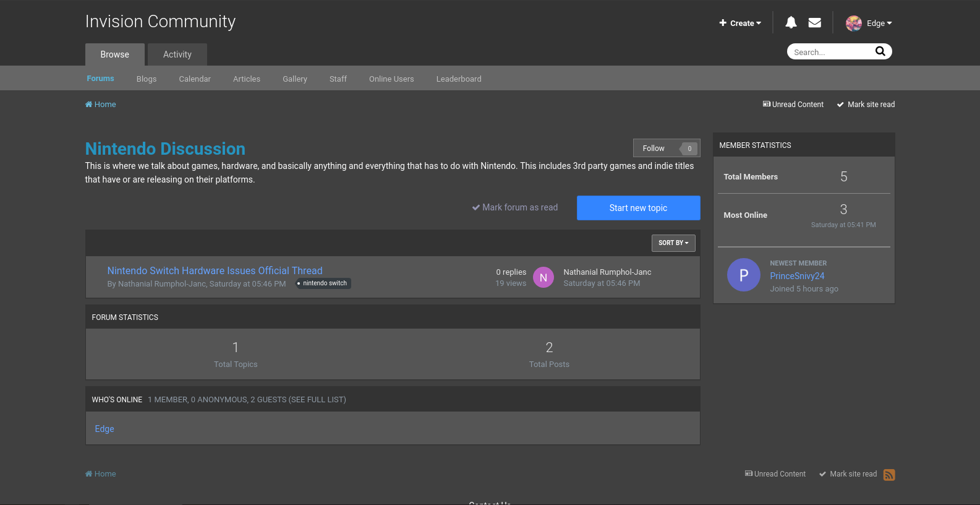Click the nintendo switch tag
980x505 pixels.
pyautogui.click(x=323, y=283)
